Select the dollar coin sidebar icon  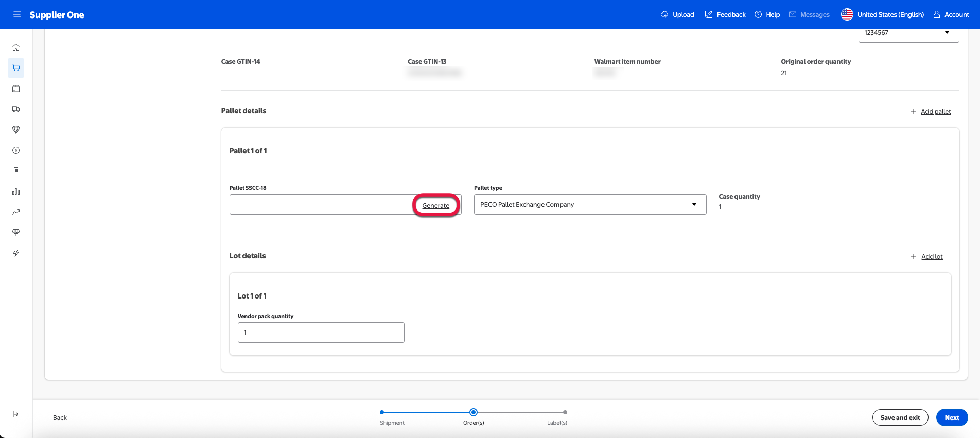point(16,150)
